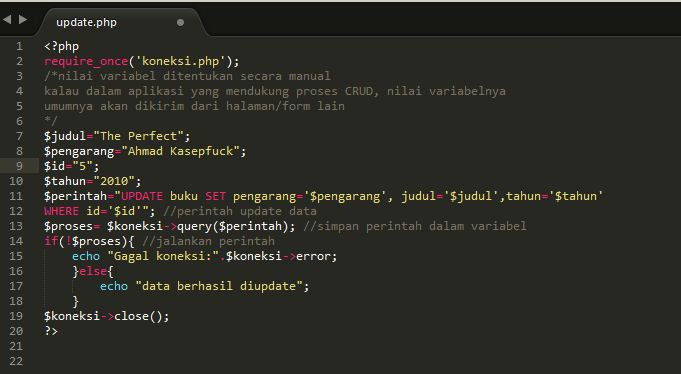Screen dimensions: 681x374
Task: Click $koneksi->close() on line 19
Action: pos(103,316)
